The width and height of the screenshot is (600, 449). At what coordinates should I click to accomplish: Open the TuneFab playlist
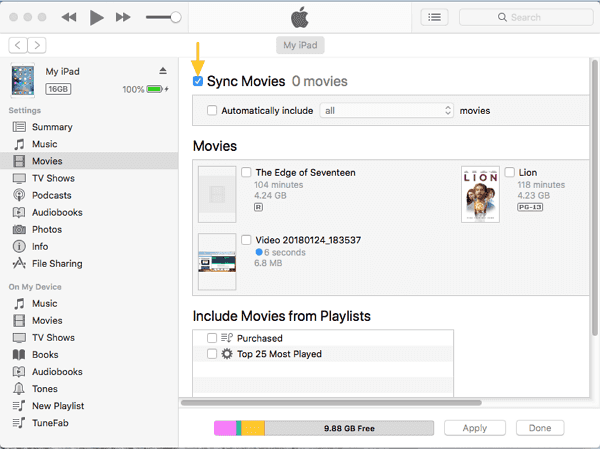(50, 423)
